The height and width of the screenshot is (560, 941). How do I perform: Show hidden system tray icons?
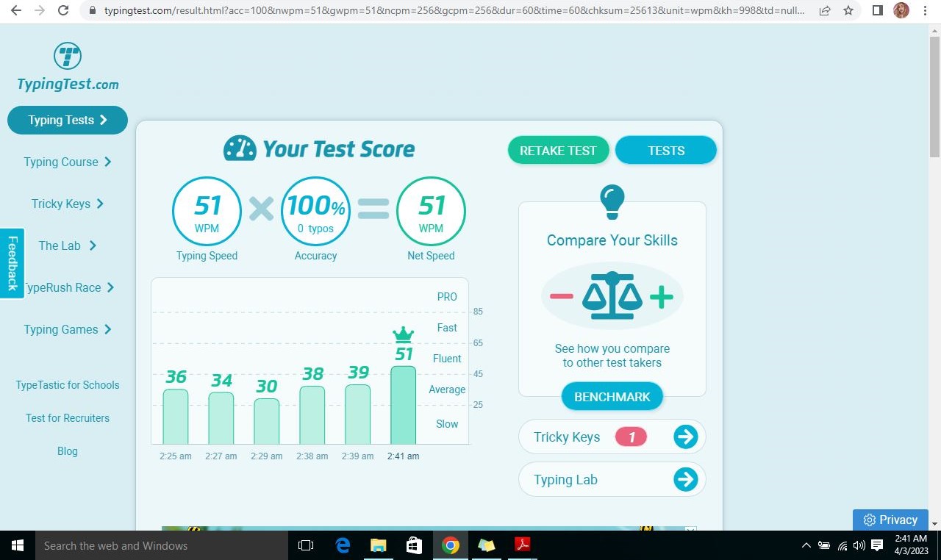(806, 545)
